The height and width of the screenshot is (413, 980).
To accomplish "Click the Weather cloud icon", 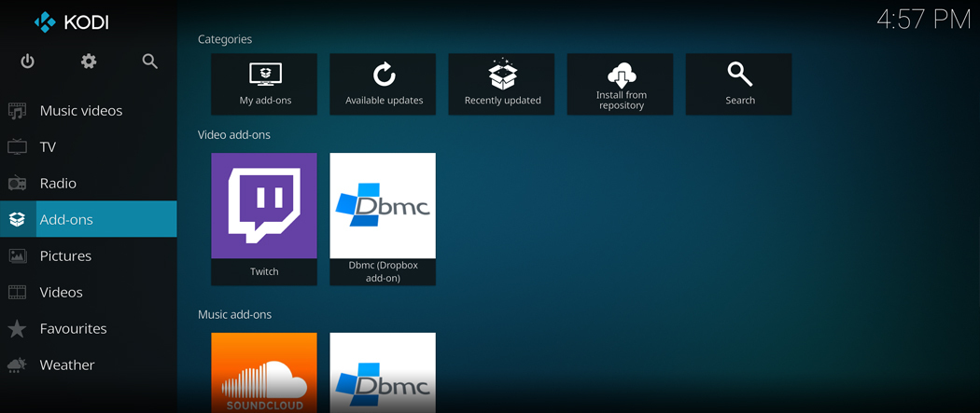I will tap(17, 365).
